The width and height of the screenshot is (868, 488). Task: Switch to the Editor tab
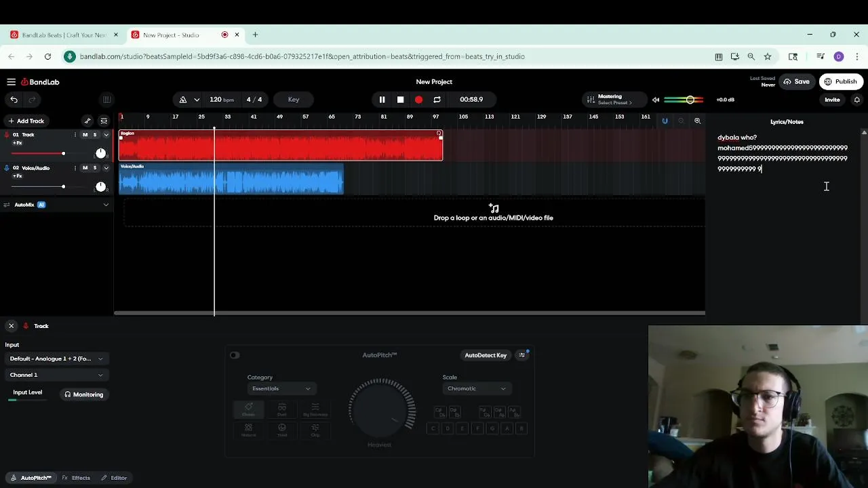(x=114, y=478)
